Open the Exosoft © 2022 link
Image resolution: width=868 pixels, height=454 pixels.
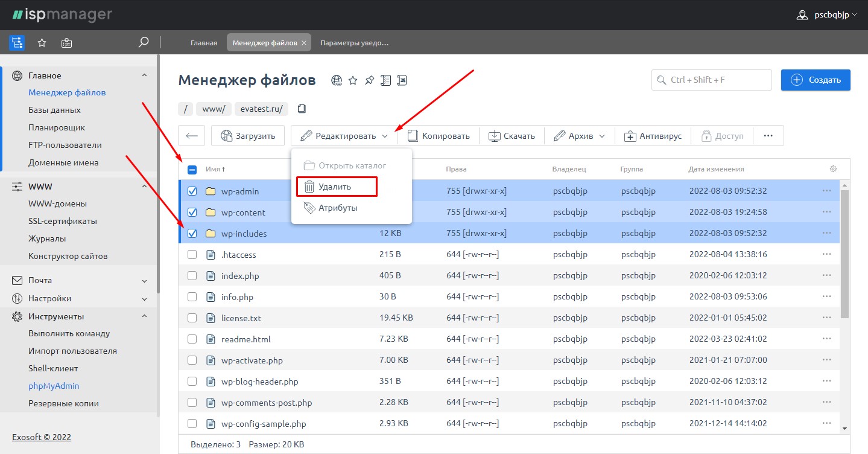pos(42,437)
